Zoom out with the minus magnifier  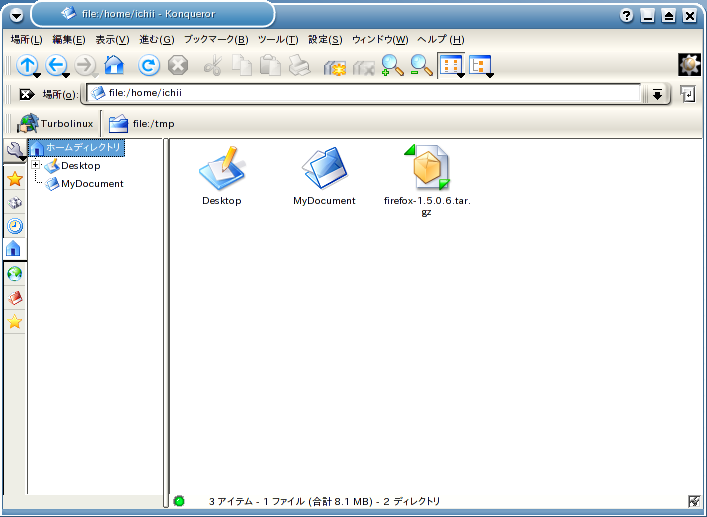(422, 65)
